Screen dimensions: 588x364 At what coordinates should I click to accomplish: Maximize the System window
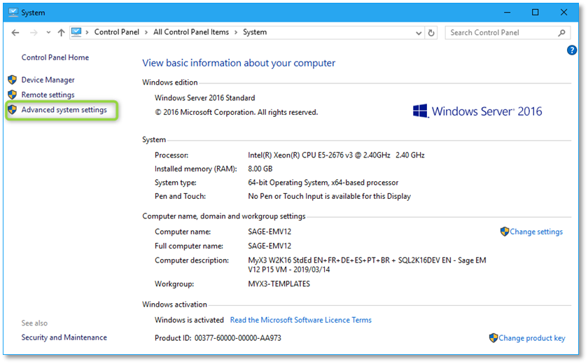pyautogui.click(x=535, y=13)
